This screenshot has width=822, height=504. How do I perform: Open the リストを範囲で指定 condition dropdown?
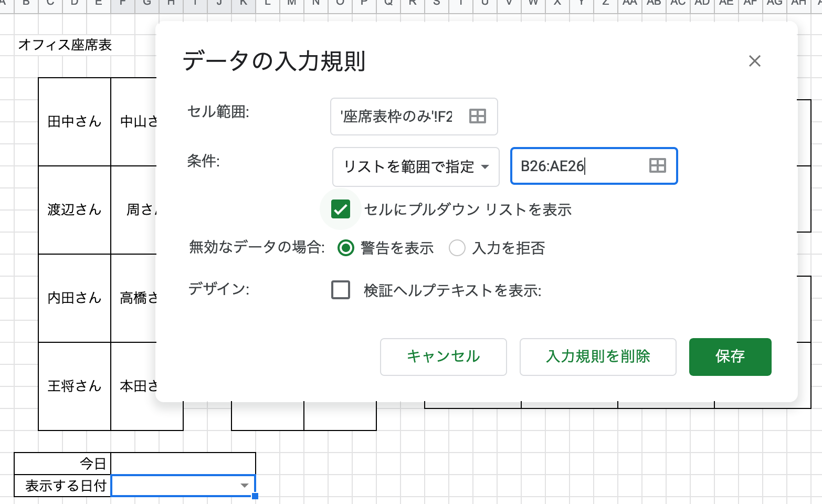[415, 167]
